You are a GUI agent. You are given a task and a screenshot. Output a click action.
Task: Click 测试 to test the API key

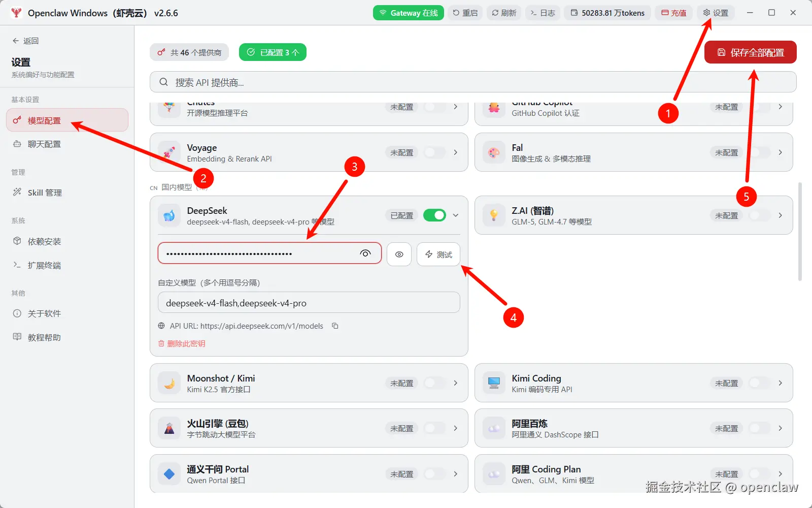(x=438, y=255)
